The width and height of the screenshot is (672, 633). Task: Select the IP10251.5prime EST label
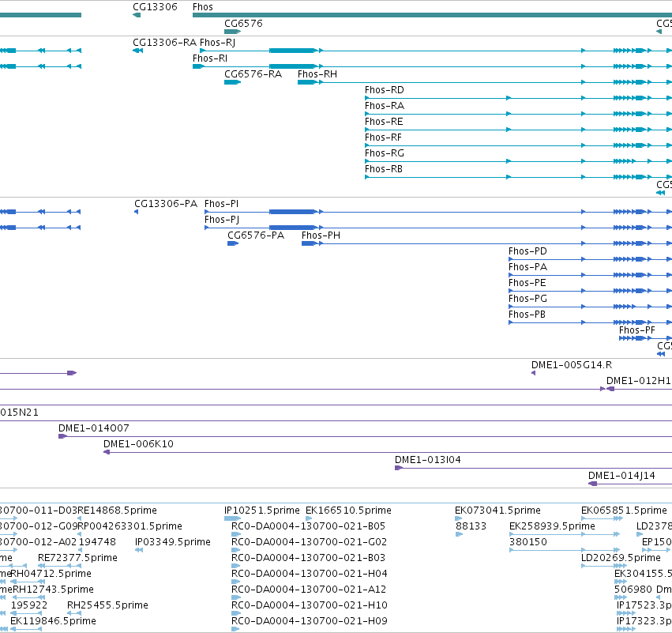click(262, 511)
